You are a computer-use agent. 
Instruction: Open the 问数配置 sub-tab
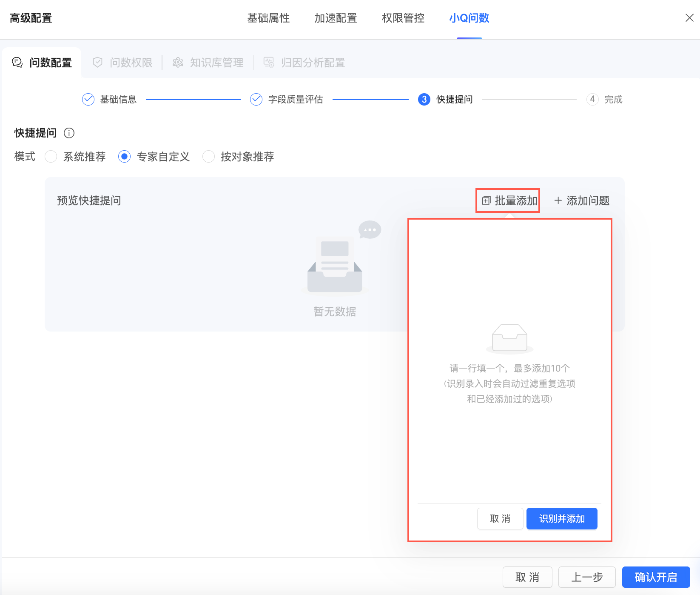click(x=42, y=63)
